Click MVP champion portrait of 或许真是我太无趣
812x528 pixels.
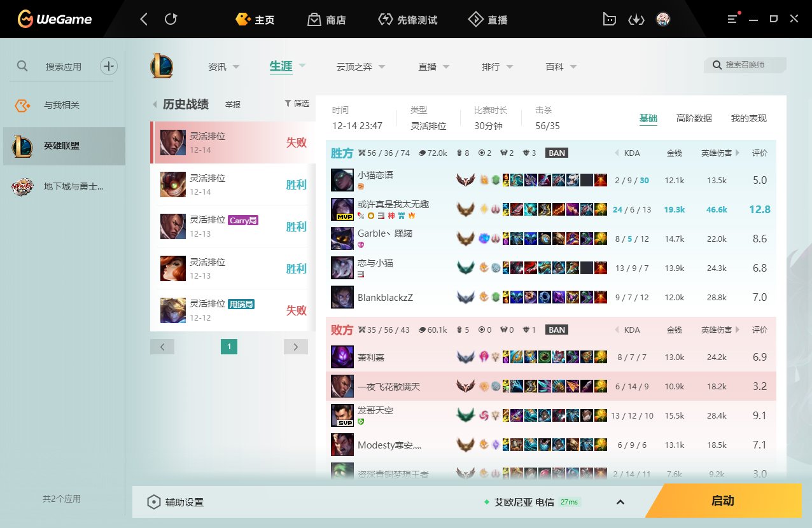pos(342,209)
